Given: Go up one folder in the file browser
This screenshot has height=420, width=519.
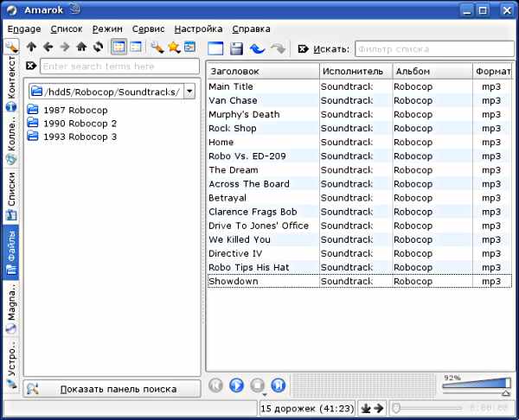Looking at the screenshot, I should (x=31, y=47).
